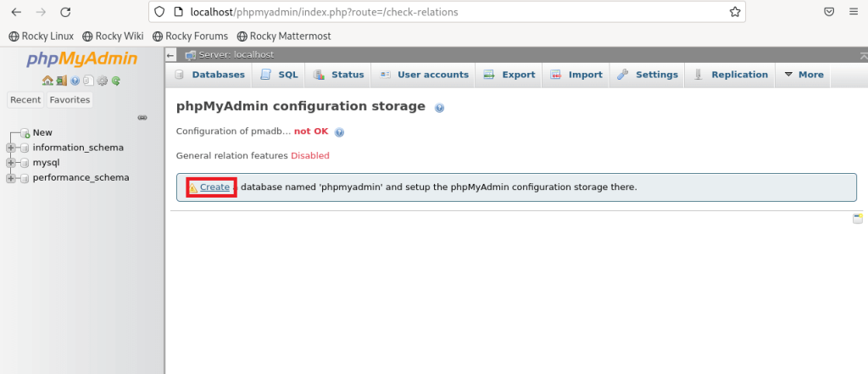Open the Settings tab
Viewport: 868px width, 374px height.
(x=647, y=75)
